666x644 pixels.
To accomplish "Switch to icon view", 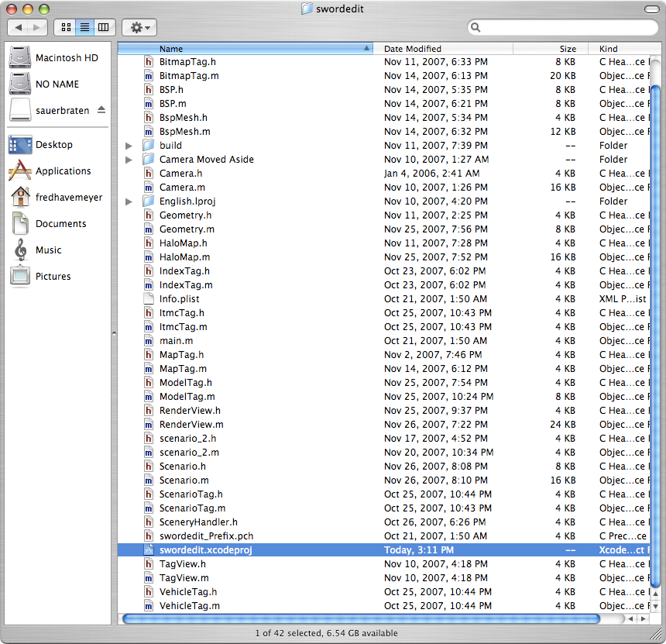I will tap(66, 28).
